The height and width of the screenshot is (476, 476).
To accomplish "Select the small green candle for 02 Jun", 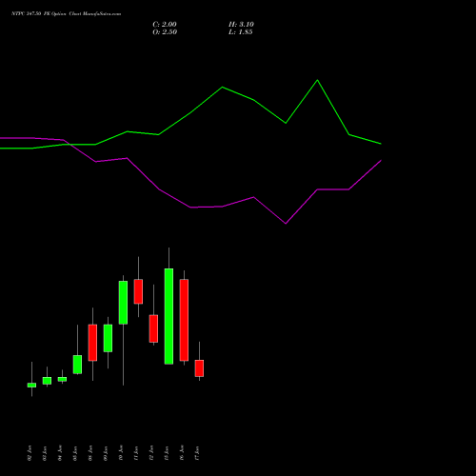I will (31, 385).
